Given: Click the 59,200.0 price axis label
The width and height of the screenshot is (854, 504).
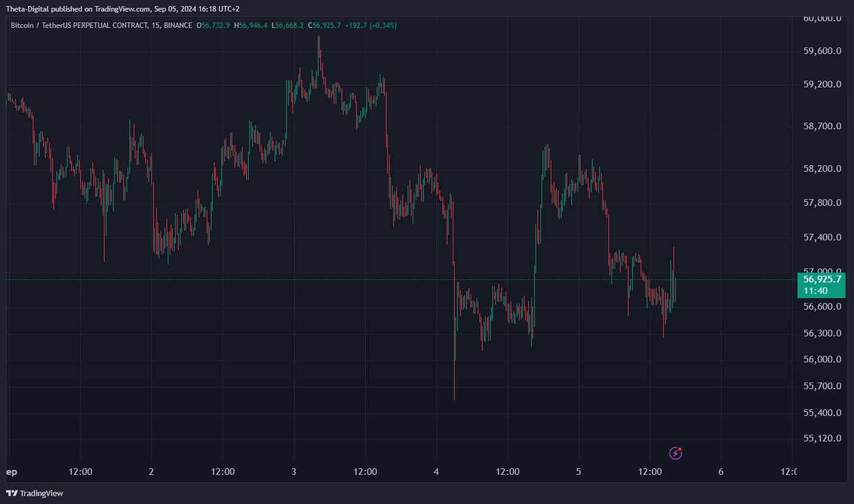Looking at the screenshot, I should pyautogui.click(x=822, y=84).
